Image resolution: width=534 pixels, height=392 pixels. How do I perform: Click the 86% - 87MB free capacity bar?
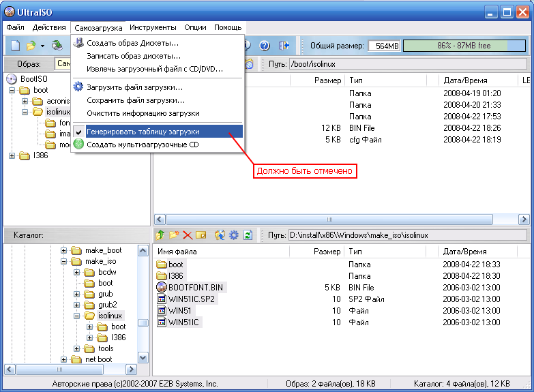[464, 46]
